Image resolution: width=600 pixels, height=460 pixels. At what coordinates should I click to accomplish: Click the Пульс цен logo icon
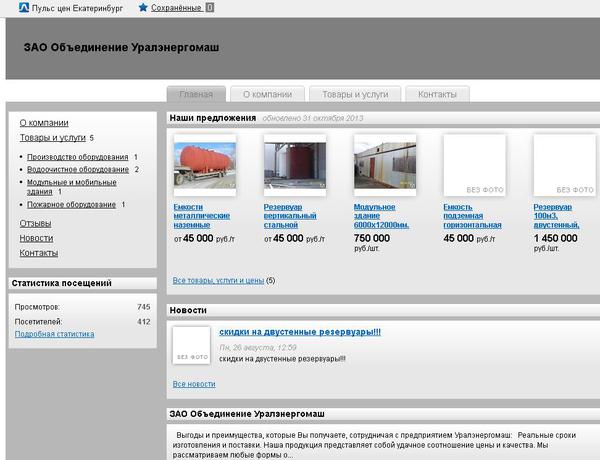point(24,7)
